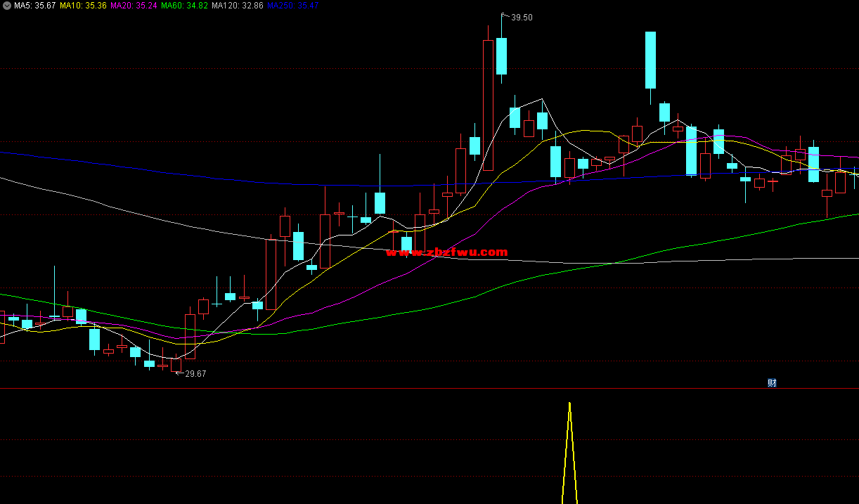The image size is (859, 504).
Task: Click the red candlestick at the 29.67 low
Action: (x=176, y=364)
